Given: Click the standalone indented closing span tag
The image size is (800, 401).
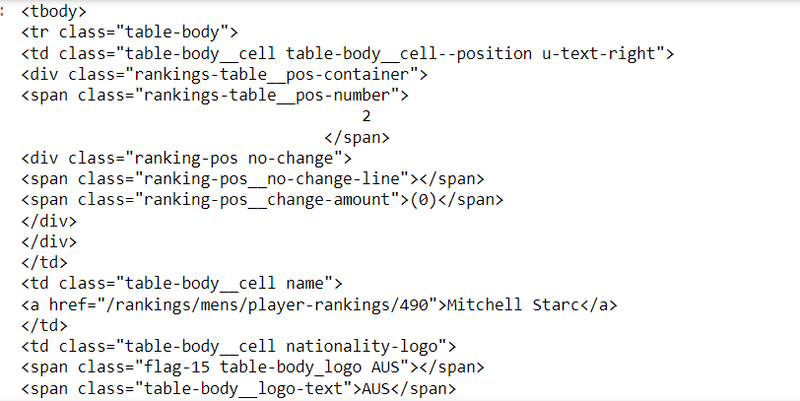Looking at the screenshot, I should pyautogui.click(x=357, y=137).
